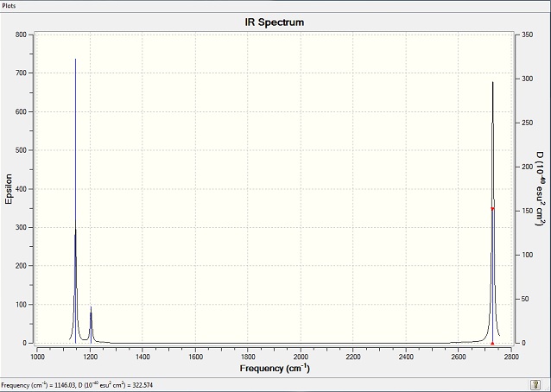Image resolution: width=551 pixels, height=392 pixels.
Task: Click the 'Epsilon' left axis label
Action: [x=9, y=189]
